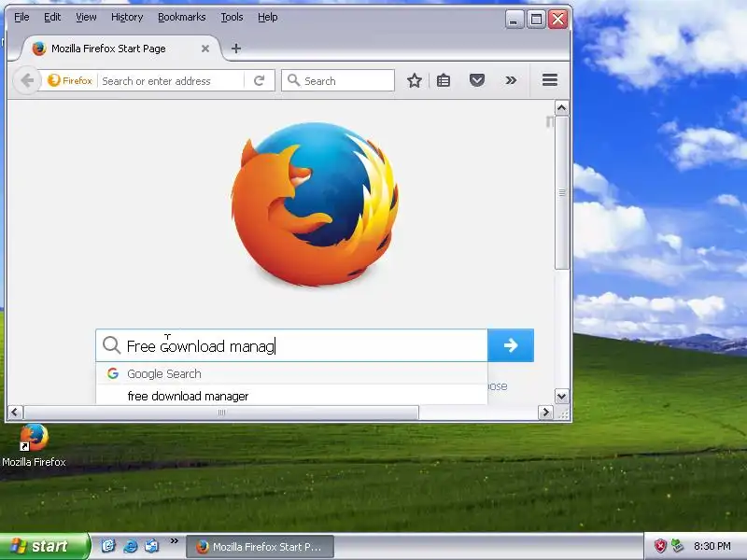Launch Internet Explorer from quick launch

(130, 546)
